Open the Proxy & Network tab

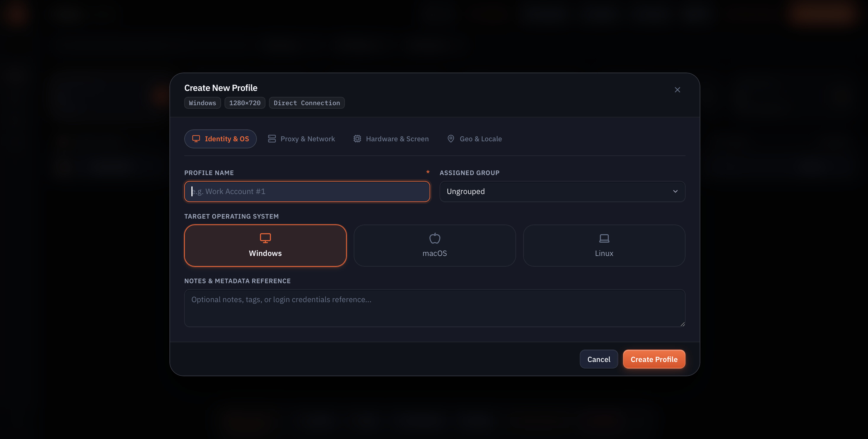pos(301,139)
